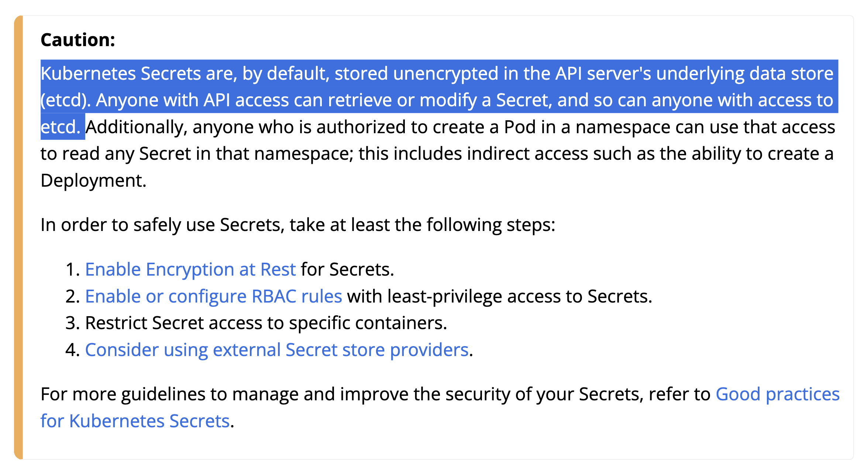This screenshot has width=868, height=473.
Task: Open Enable or configure RBAC rules link
Action: click(214, 296)
